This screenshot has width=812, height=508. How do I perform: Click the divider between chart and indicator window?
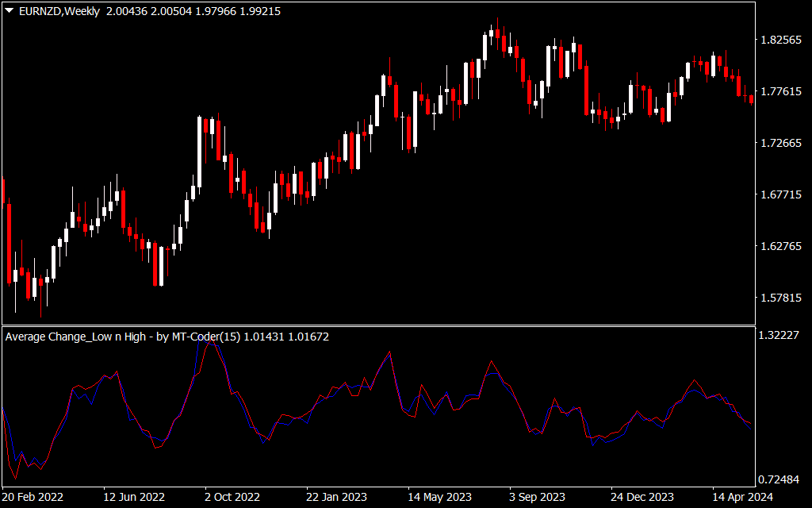pos(378,325)
